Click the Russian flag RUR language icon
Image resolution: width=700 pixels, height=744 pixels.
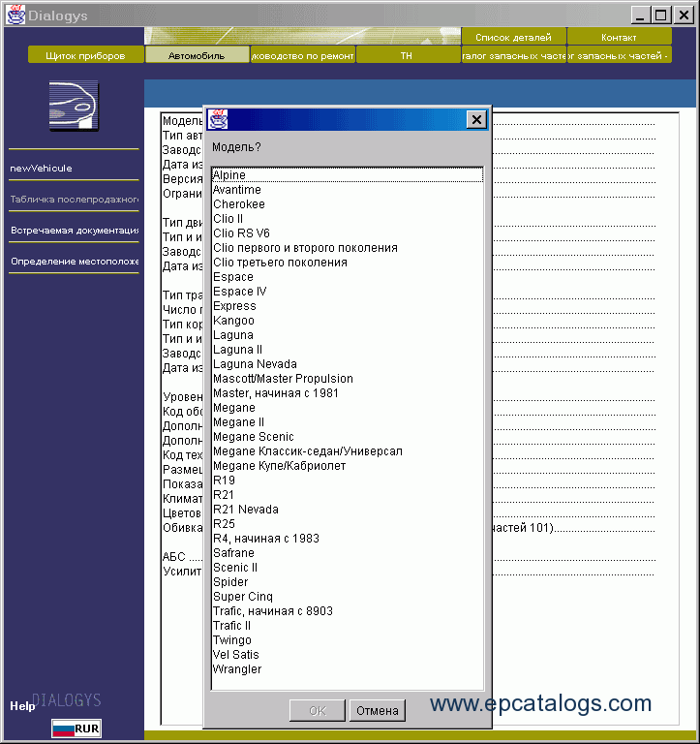pyautogui.click(x=76, y=728)
